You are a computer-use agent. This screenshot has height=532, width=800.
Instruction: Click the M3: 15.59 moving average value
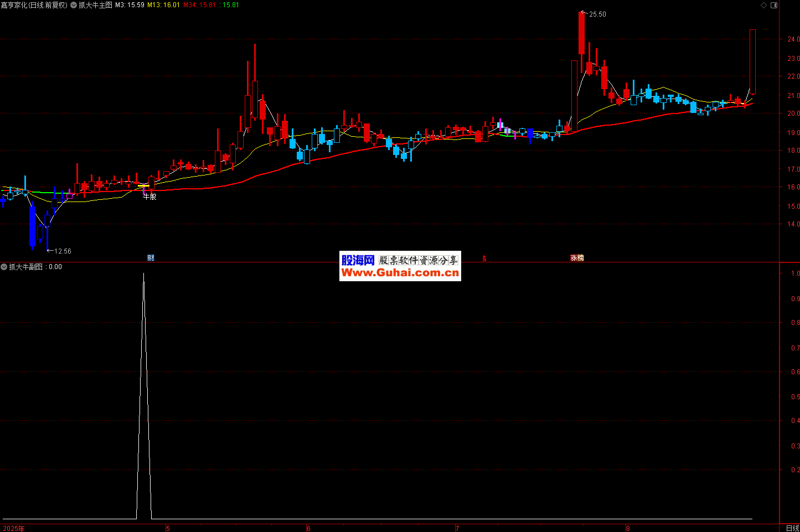pyautogui.click(x=130, y=5)
